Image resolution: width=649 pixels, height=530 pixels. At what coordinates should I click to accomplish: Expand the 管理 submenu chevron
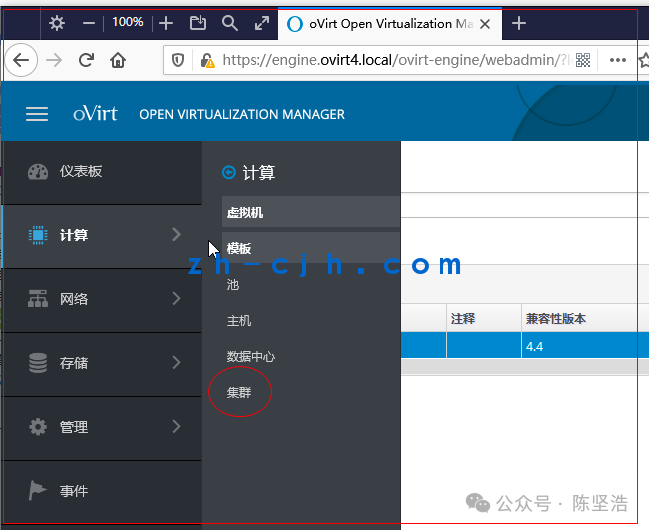coord(176,426)
